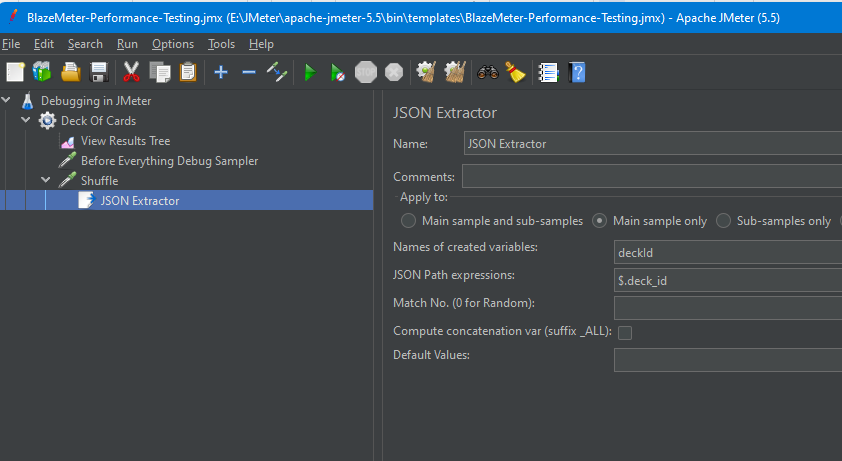Click the JSON Extractor panel heading
Image resolution: width=842 pixels, height=461 pixels.
(445, 113)
